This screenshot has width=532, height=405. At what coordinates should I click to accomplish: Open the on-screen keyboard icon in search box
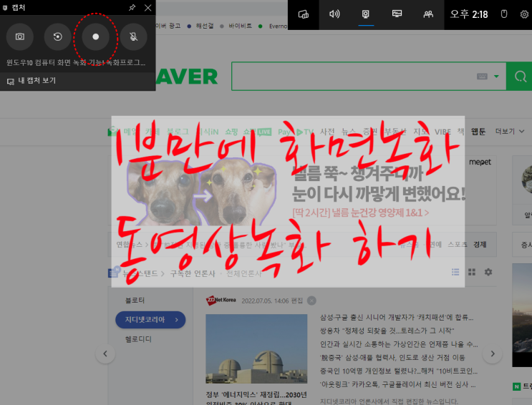(482, 77)
